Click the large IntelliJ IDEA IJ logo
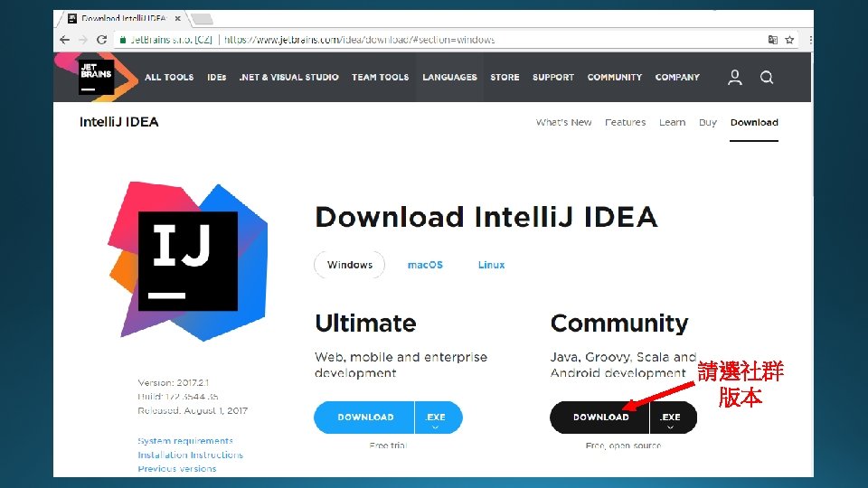 click(188, 260)
